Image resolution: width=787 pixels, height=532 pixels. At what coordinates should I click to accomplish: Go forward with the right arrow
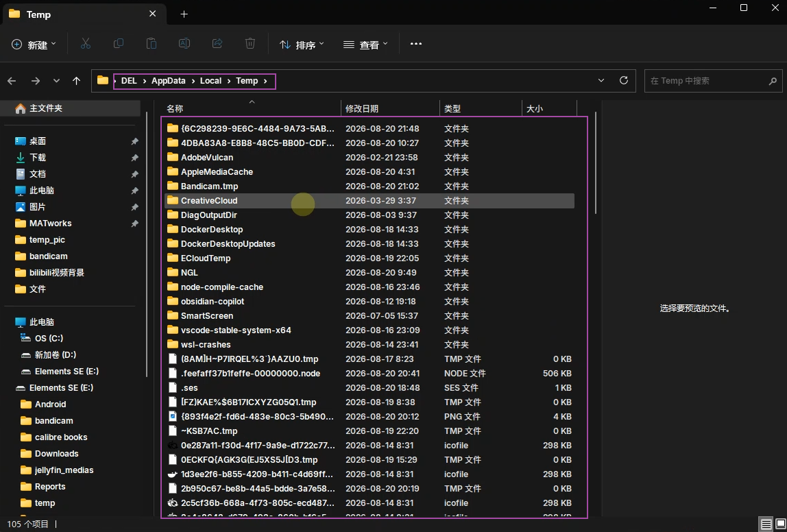click(x=35, y=81)
